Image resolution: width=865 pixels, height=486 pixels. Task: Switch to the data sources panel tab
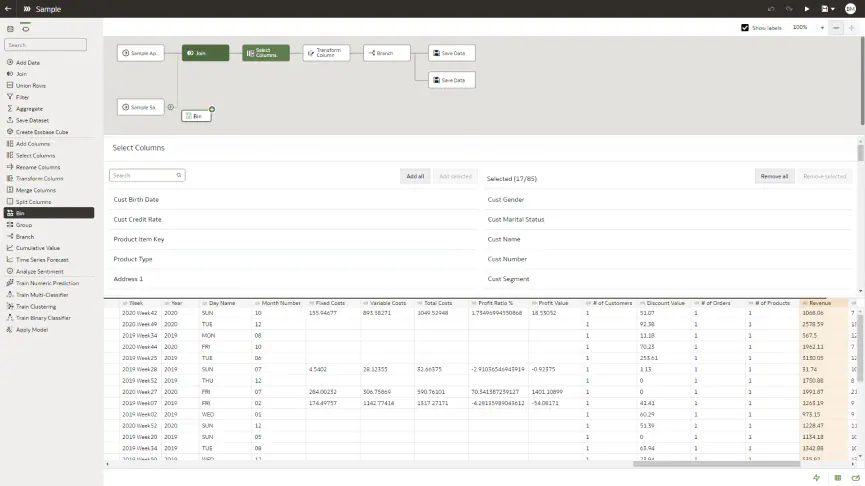(x=10, y=28)
